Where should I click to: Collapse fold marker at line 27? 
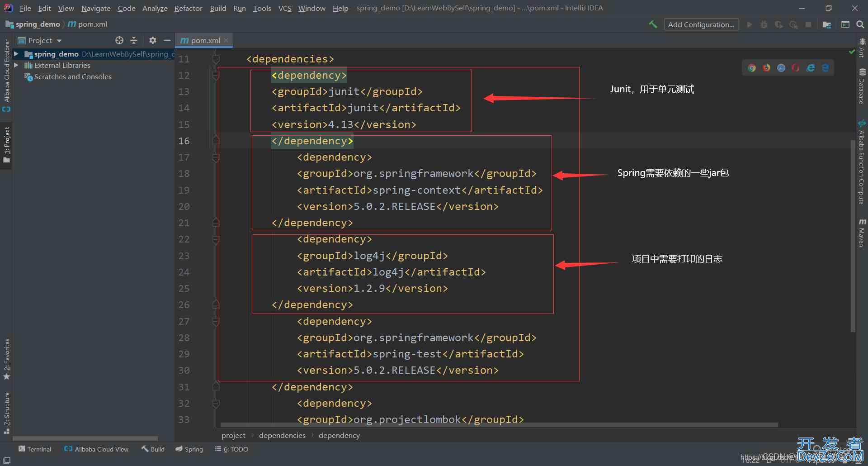point(216,321)
